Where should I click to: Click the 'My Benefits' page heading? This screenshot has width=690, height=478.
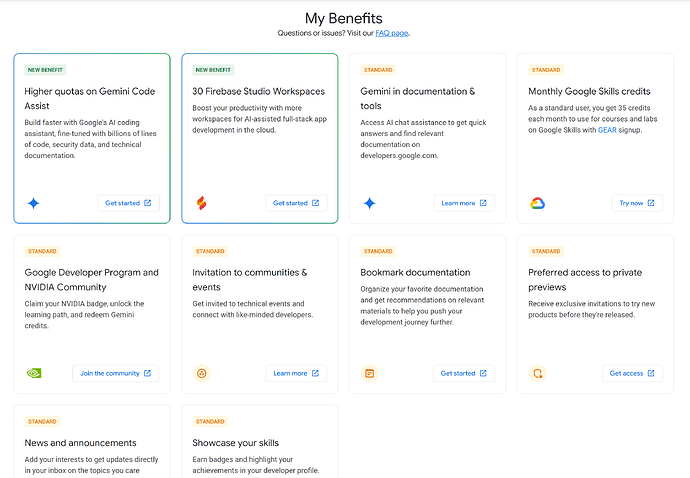[x=344, y=18]
